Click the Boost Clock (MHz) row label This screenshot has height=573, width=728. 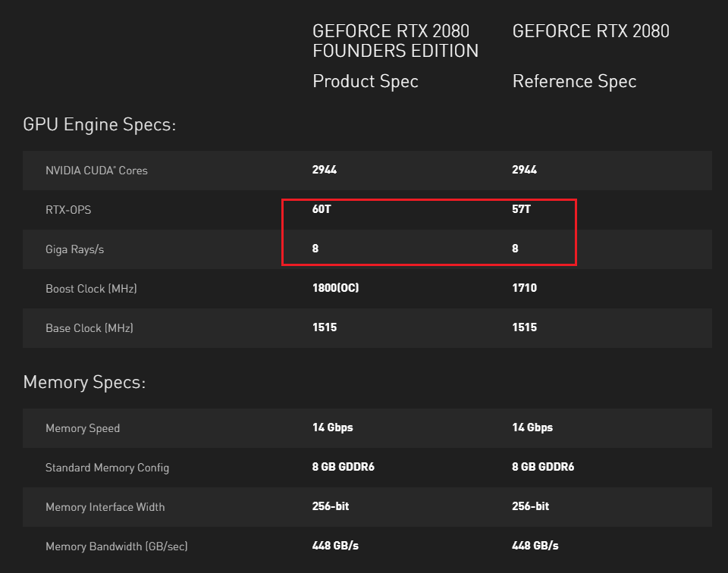(x=91, y=289)
